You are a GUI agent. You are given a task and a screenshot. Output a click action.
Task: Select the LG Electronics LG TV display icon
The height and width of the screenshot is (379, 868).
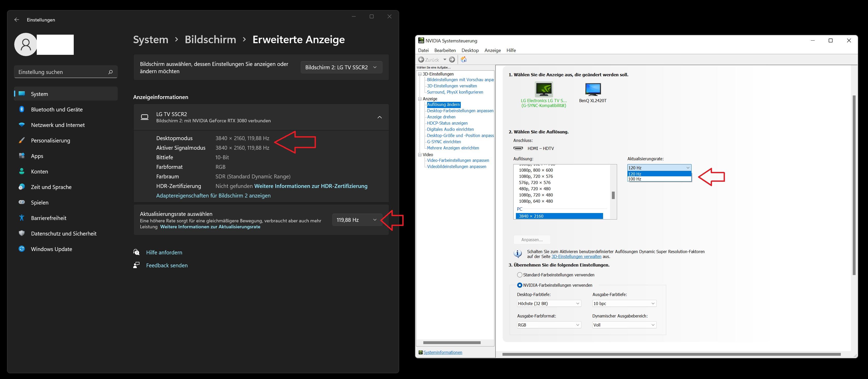tap(544, 89)
